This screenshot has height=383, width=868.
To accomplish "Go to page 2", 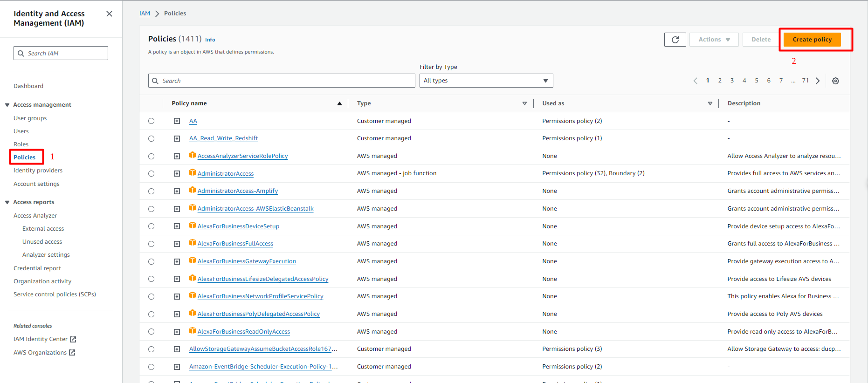I will coord(720,81).
